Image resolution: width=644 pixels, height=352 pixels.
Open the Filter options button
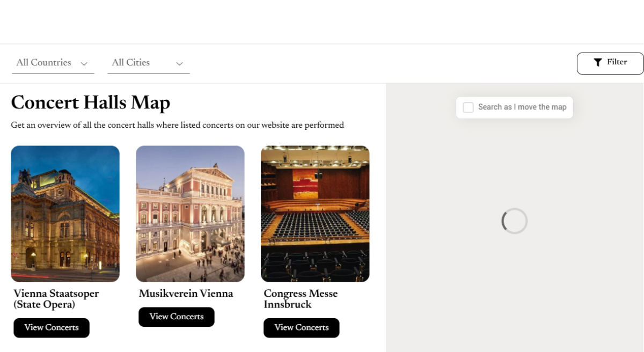point(610,63)
